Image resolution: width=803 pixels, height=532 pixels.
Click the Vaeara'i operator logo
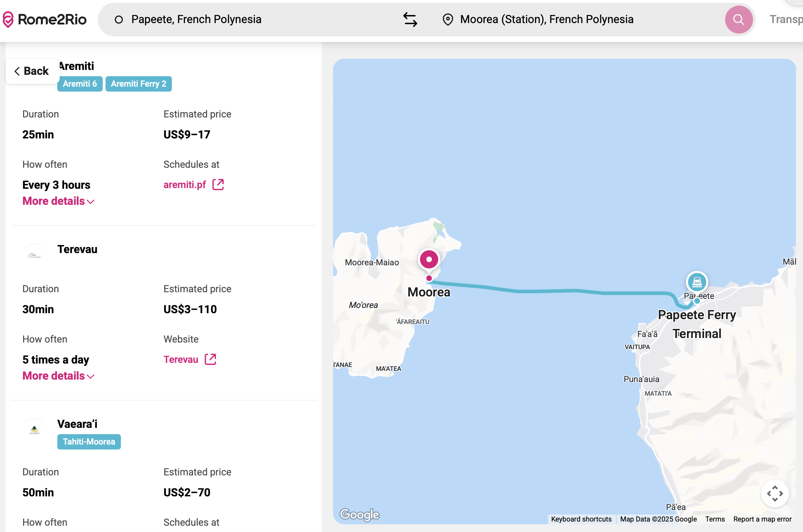[x=34, y=429]
